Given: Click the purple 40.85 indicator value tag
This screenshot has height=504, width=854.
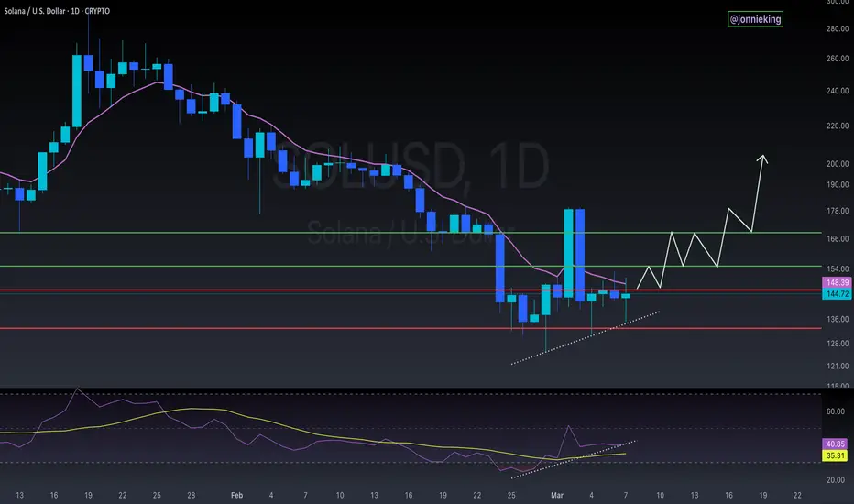Looking at the screenshot, I should 835,444.
